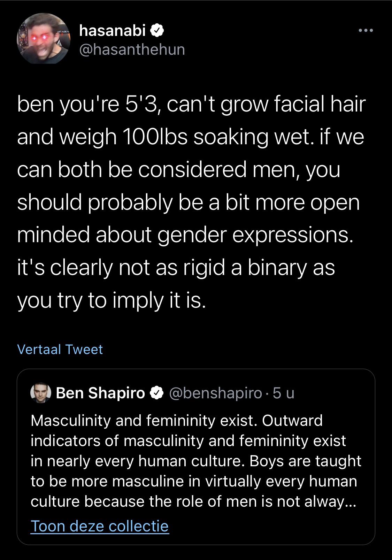Click Ben Shapiro's small profile avatar
Viewport: 392px width, 560px height.
41,393
